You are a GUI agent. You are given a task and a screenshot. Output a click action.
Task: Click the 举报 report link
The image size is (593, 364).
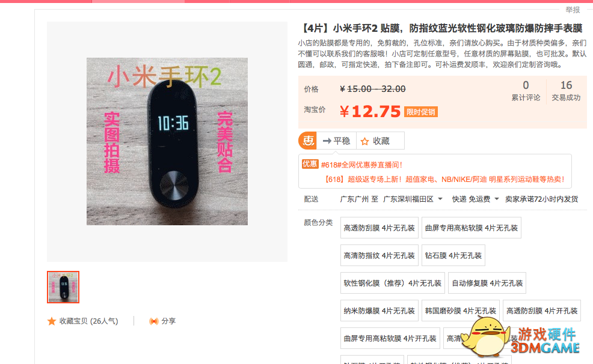click(573, 10)
